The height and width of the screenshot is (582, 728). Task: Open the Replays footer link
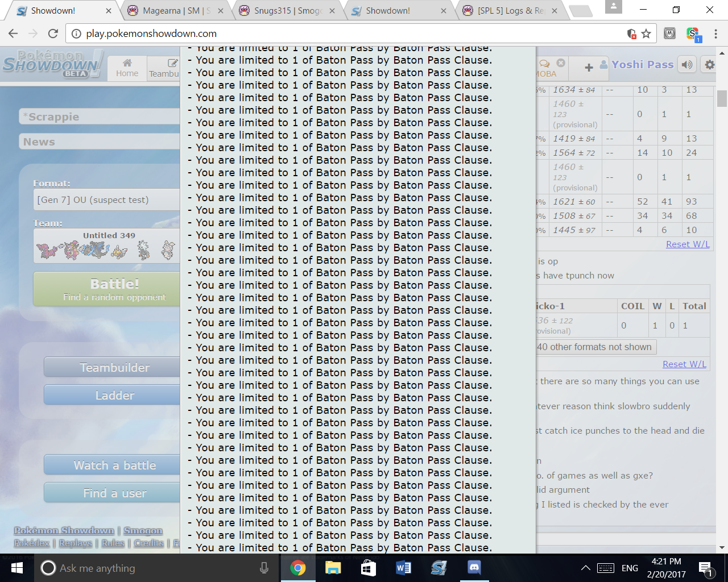[76, 543]
